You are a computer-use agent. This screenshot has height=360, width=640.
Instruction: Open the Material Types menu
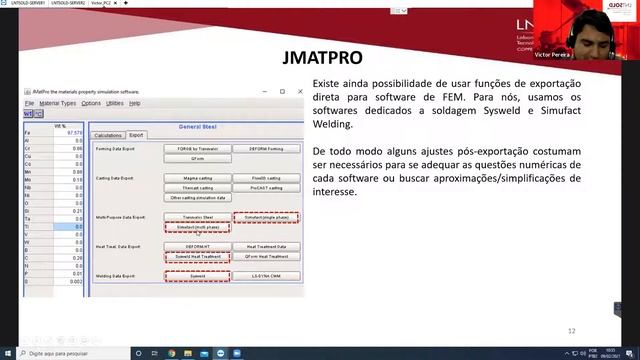coord(58,103)
